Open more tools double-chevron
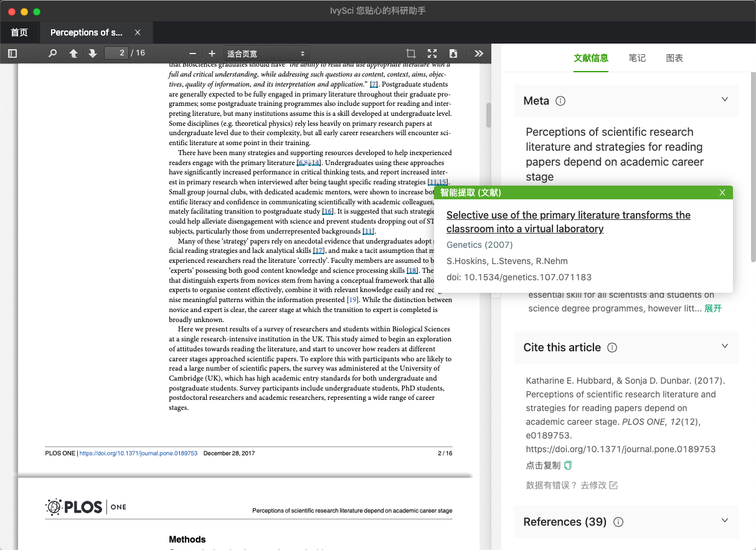 pos(479,54)
